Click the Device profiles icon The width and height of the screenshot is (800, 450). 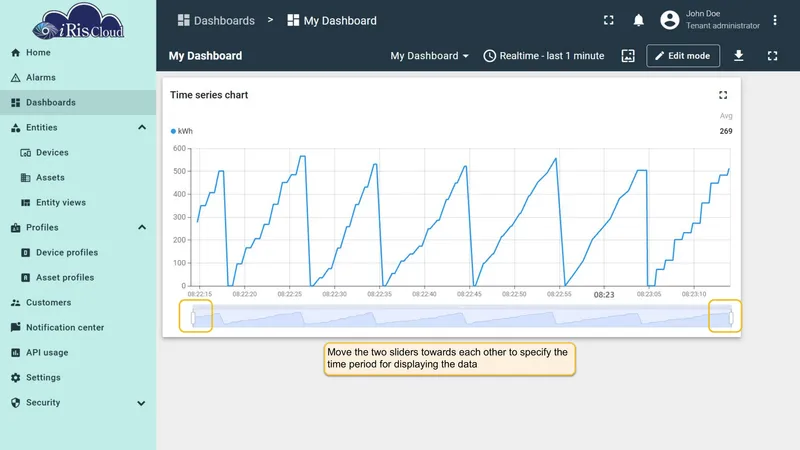click(x=26, y=253)
